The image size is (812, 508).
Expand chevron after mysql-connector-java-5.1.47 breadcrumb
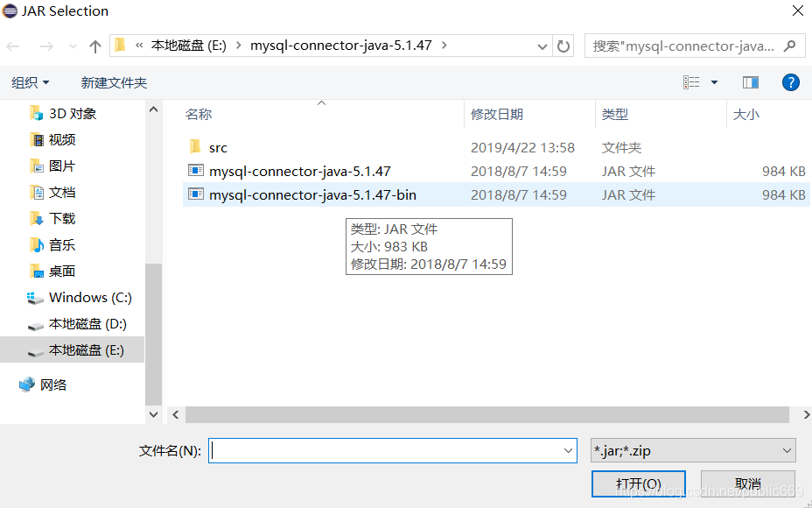[444, 46]
